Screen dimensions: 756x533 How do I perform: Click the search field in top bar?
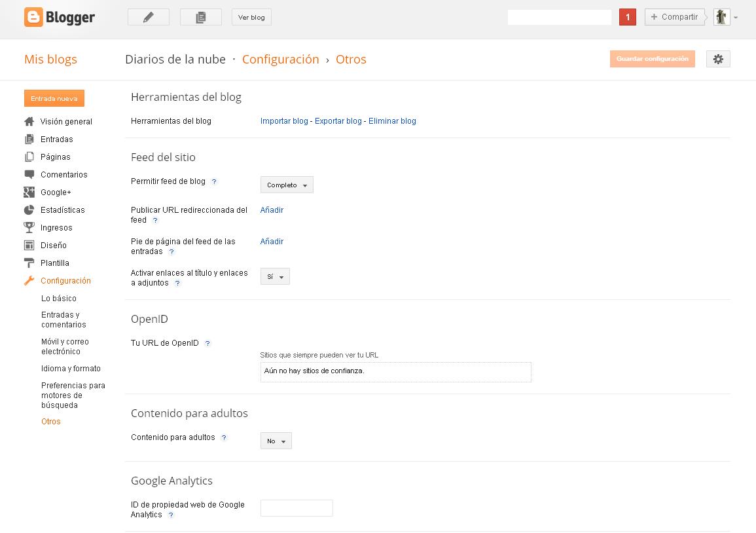coord(559,17)
